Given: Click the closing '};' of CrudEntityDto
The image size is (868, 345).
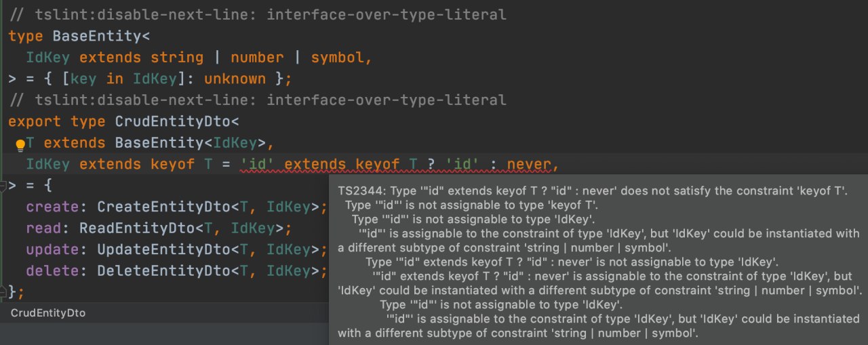Looking at the screenshot, I should (x=16, y=293).
